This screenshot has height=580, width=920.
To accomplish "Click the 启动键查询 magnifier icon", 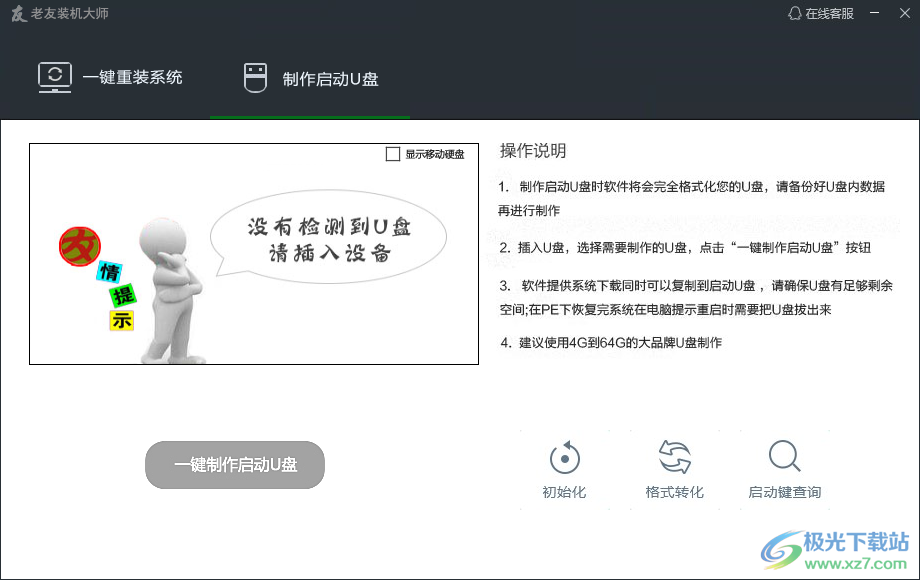I will point(784,456).
